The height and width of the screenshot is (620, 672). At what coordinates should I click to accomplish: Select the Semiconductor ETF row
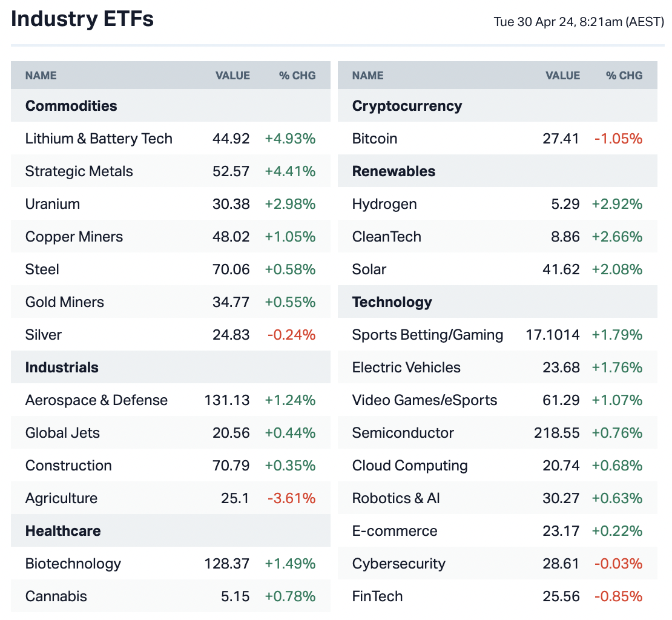[403, 433]
